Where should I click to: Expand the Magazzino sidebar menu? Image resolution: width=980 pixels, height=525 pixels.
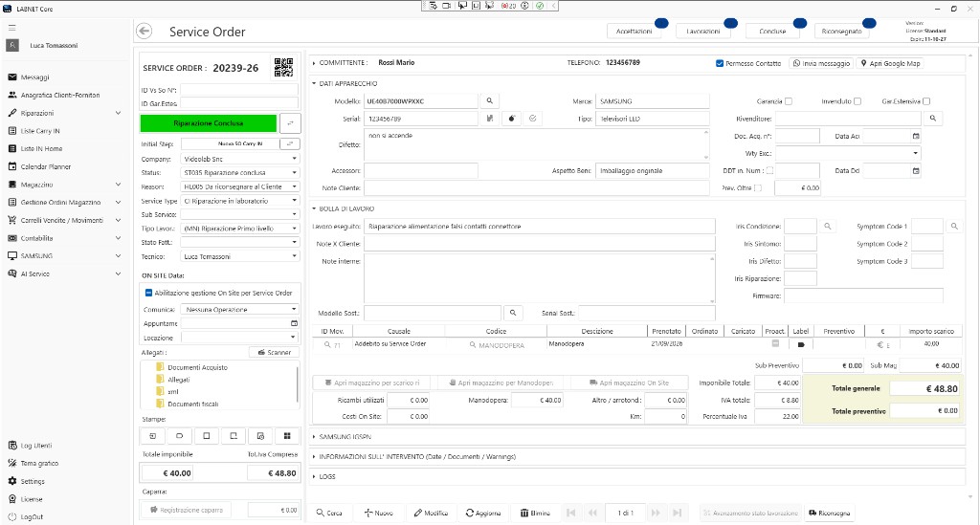(x=65, y=185)
